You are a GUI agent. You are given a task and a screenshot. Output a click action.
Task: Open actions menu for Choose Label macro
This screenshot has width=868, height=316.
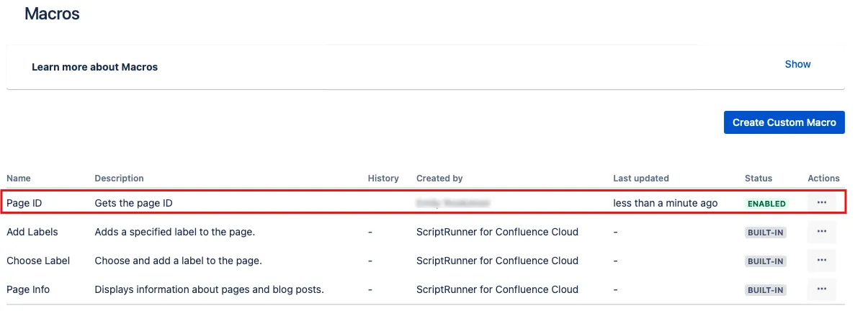[821, 261]
